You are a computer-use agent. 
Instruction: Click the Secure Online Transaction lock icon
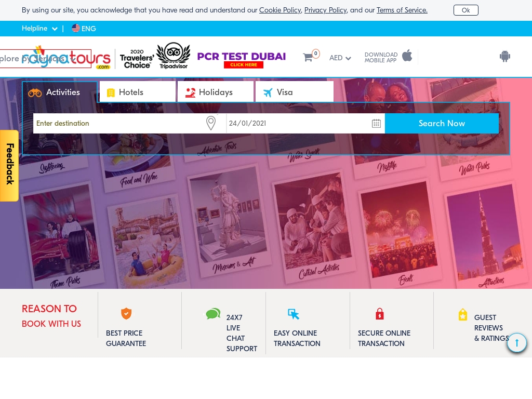[x=380, y=314]
